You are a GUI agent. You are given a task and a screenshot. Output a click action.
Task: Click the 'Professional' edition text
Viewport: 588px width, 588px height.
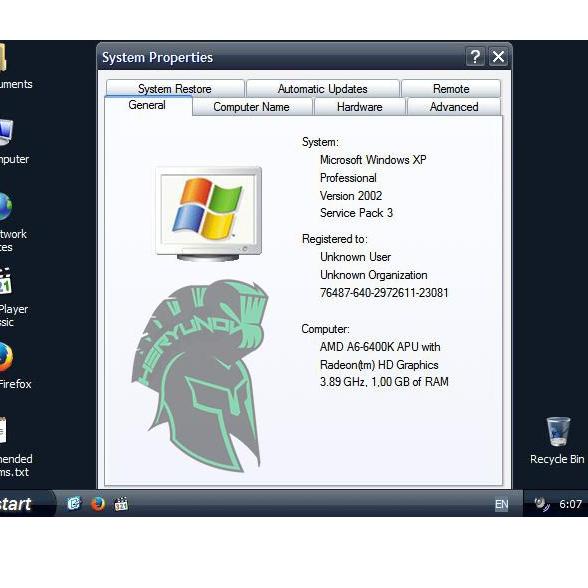click(348, 178)
